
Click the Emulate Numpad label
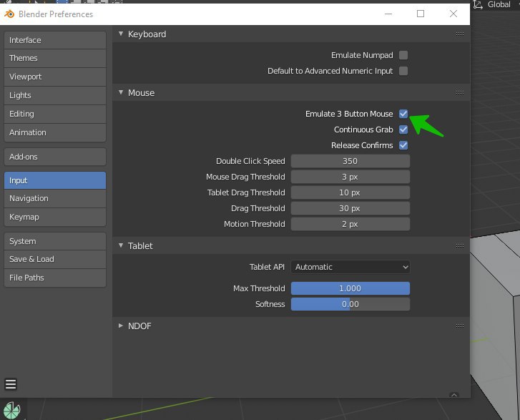[x=362, y=55]
